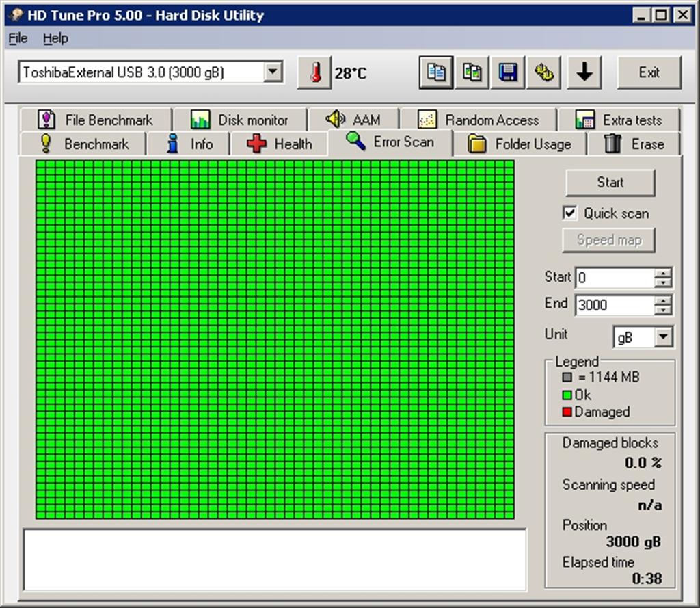The image size is (700, 608).
Task: Copy info to clipboard toolbar icon
Action: [x=436, y=72]
